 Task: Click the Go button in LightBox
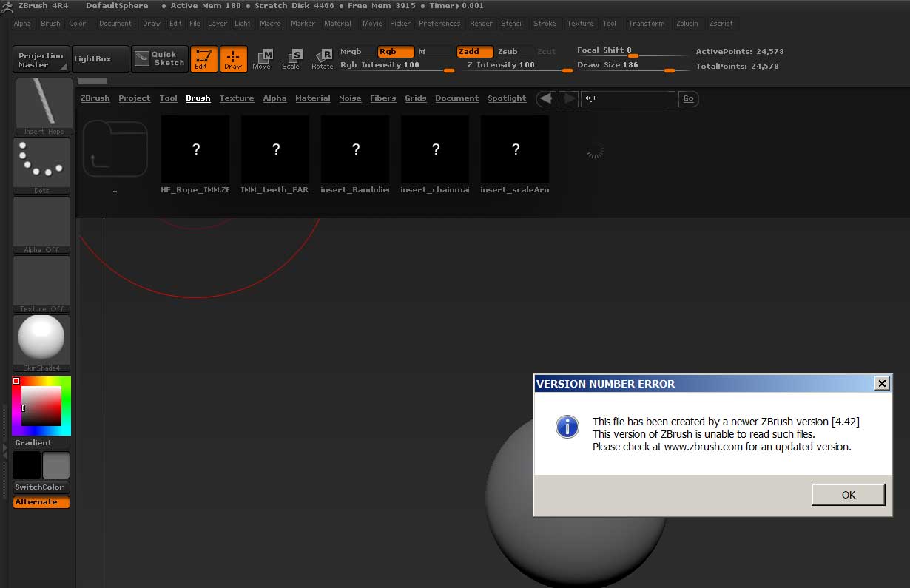[x=688, y=98]
